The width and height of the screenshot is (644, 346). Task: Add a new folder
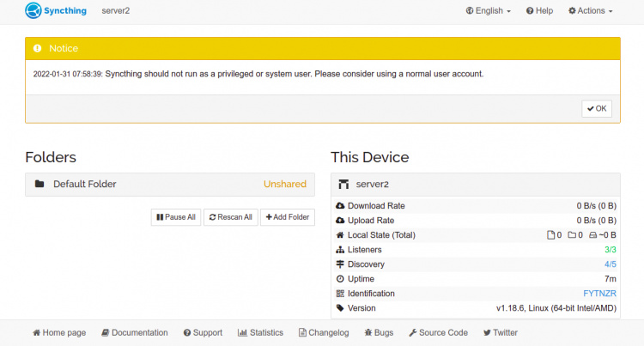[x=288, y=217]
